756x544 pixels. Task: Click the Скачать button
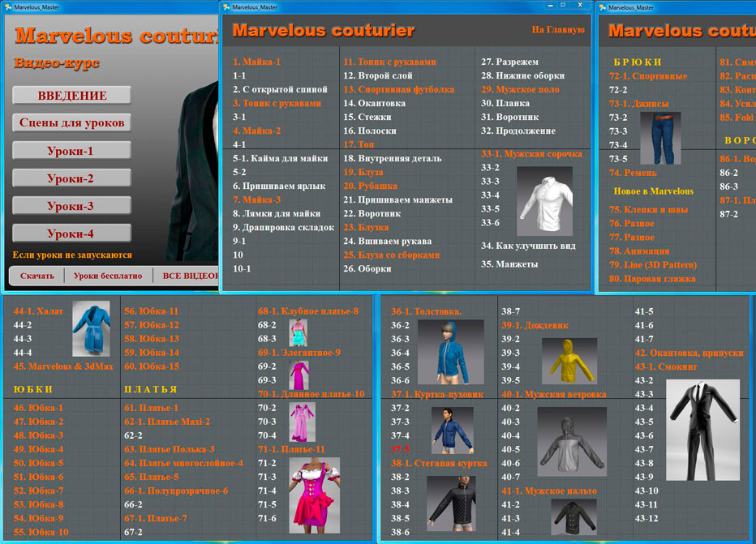pos(37,276)
